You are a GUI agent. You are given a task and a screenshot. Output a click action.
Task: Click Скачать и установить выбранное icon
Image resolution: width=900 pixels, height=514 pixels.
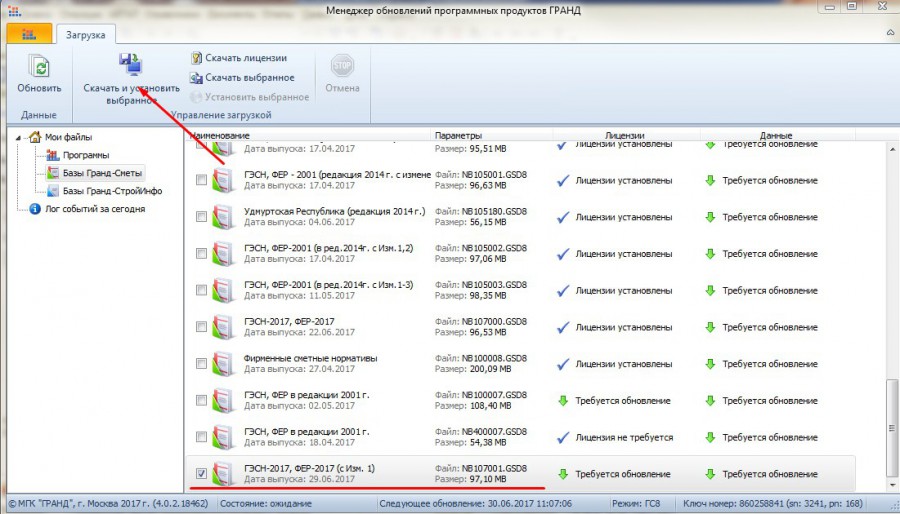click(x=131, y=64)
